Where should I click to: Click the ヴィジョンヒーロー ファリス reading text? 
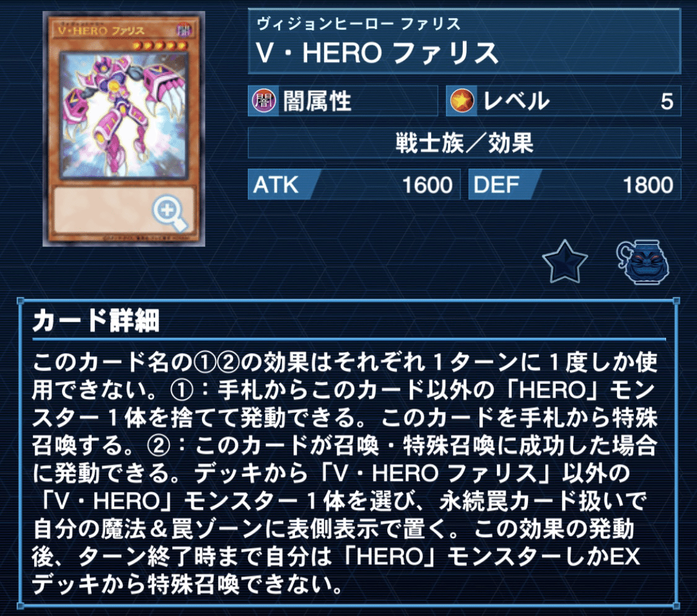358,24
